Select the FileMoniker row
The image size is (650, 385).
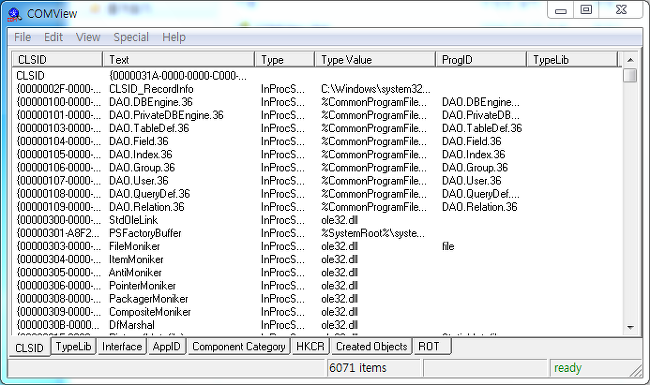click(317, 247)
